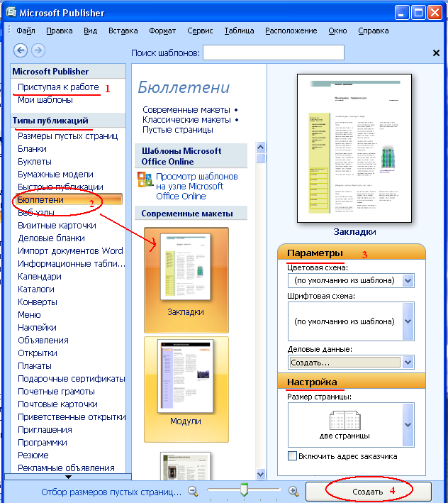Select the 'Модули' template thumbnail
This screenshot has height=503, width=448.
click(186, 389)
